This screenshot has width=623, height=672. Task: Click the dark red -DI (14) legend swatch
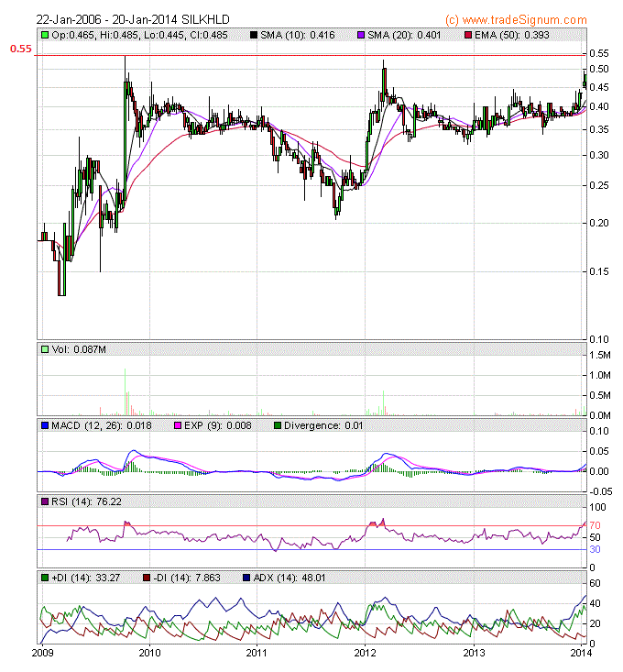tap(147, 578)
